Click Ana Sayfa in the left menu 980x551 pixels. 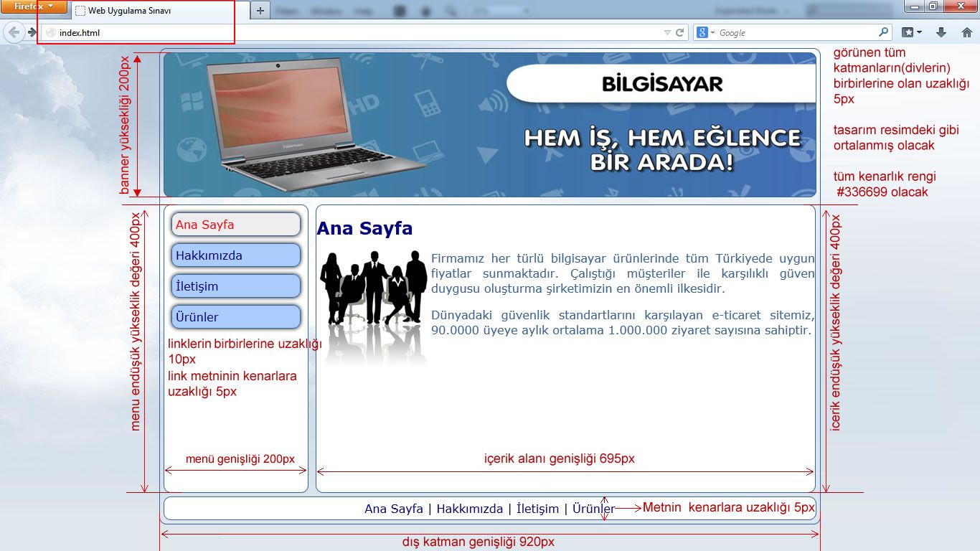[x=235, y=225]
